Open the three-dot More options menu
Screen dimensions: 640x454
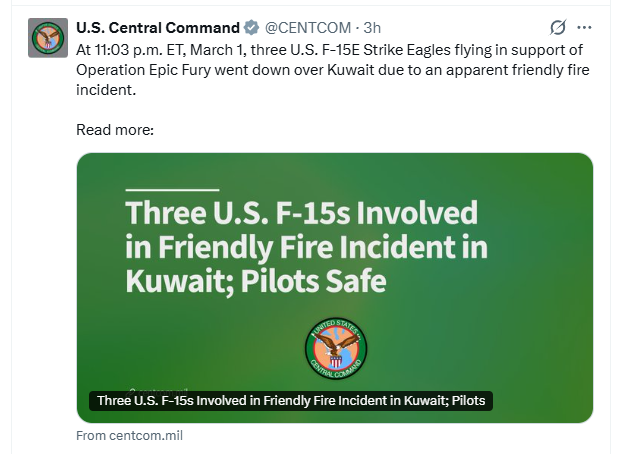pos(584,27)
